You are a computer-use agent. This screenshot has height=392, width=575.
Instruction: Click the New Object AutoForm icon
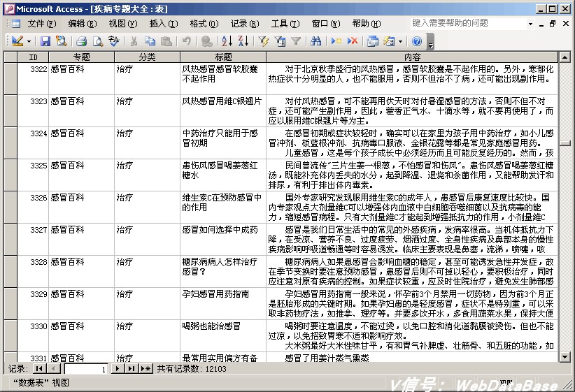pos(389,41)
